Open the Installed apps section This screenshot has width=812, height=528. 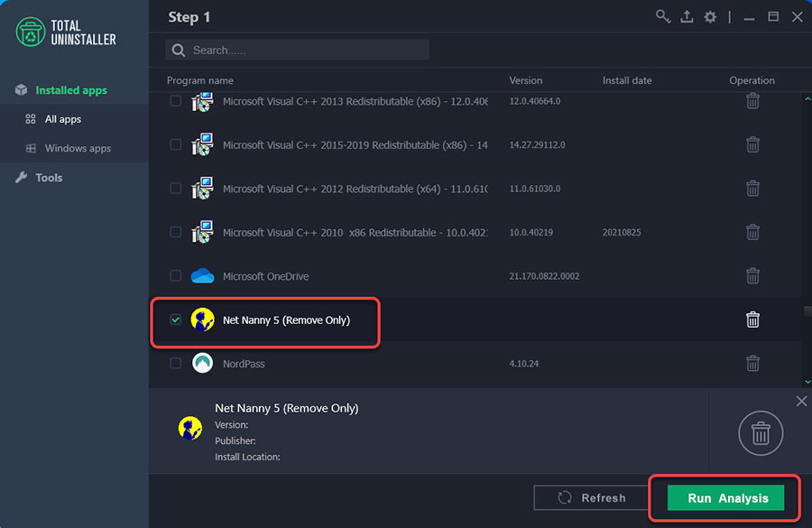coord(71,90)
